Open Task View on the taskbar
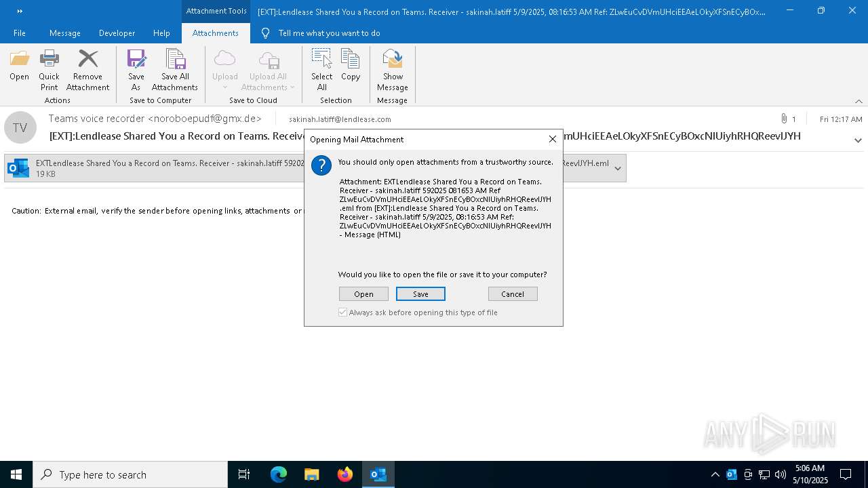The image size is (868, 488). click(244, 474)
